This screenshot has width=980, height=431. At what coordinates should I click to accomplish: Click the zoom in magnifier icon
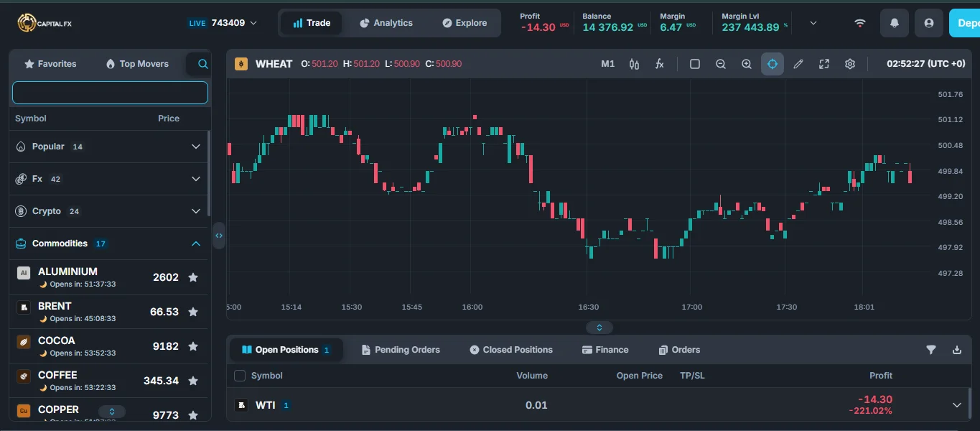(x=747, y=64)
